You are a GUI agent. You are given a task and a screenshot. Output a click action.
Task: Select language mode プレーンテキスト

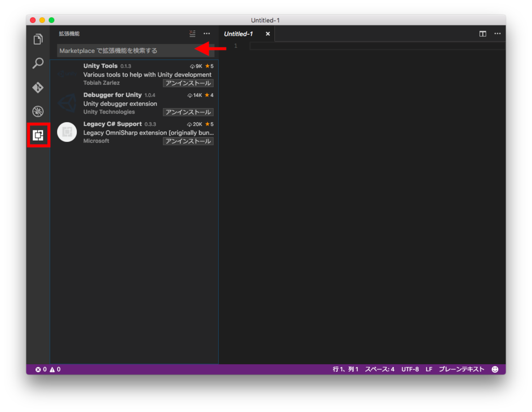(461, 369)
